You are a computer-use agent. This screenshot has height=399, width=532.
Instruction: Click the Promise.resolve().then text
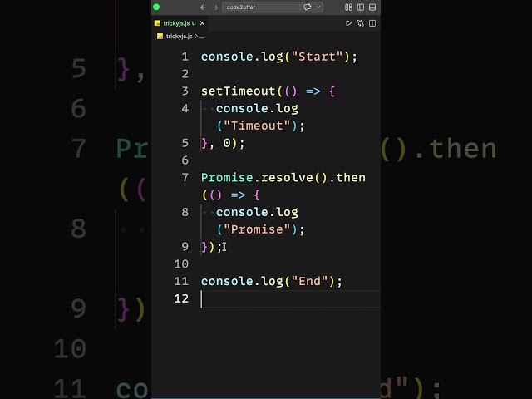coord(283,177)
